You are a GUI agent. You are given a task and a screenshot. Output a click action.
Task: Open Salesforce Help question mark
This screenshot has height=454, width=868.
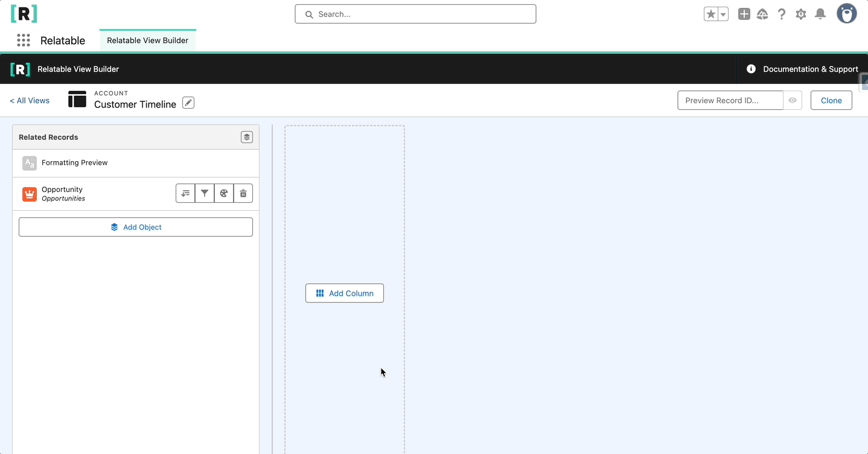[x=782, y=14]
